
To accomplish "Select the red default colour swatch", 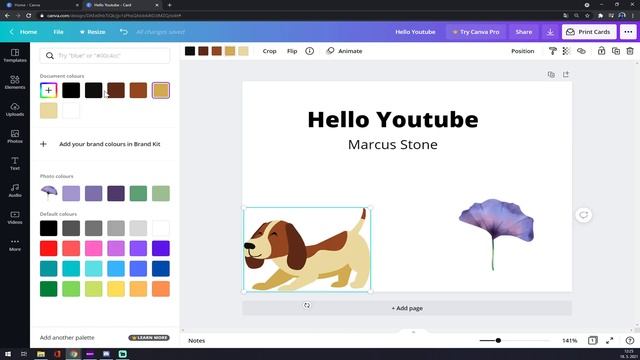I will click(49, 248).
